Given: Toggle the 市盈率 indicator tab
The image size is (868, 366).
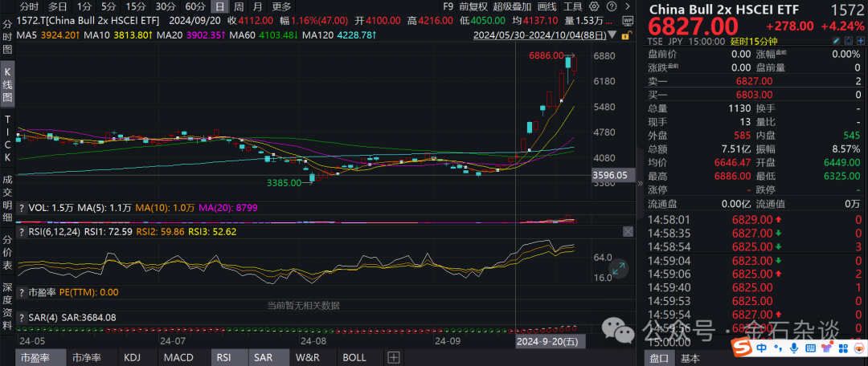Looking at the screenshot, I should (x=38, y=357).
